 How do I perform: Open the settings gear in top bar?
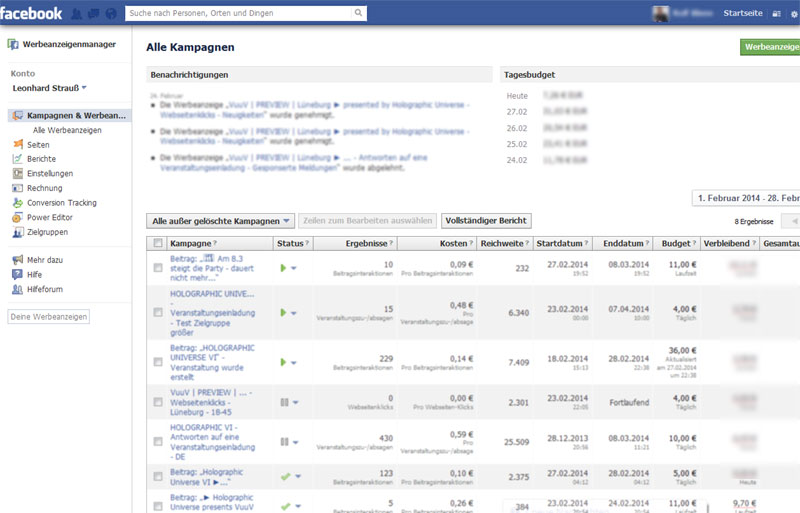[x=794, y=14]
